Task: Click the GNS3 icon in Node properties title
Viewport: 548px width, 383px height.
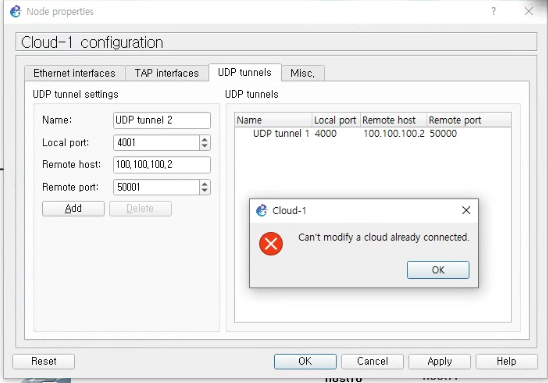Action: pos(15,12)
